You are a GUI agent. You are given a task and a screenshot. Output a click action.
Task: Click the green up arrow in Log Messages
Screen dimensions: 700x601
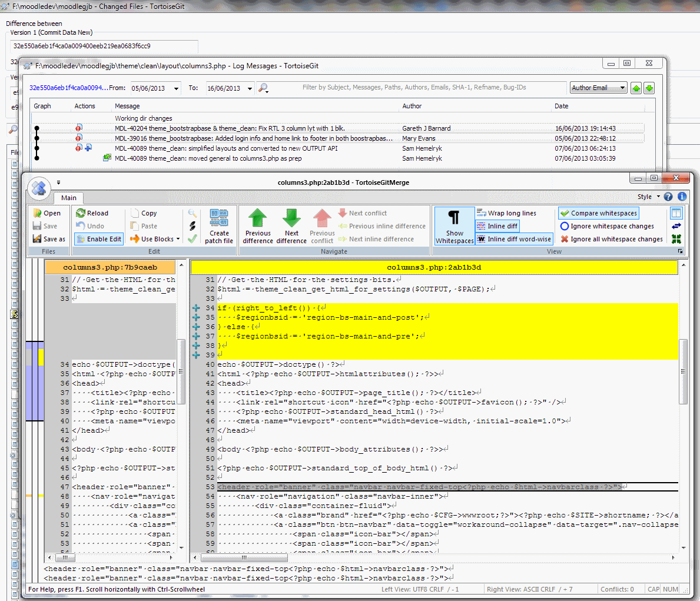(636, 88)
